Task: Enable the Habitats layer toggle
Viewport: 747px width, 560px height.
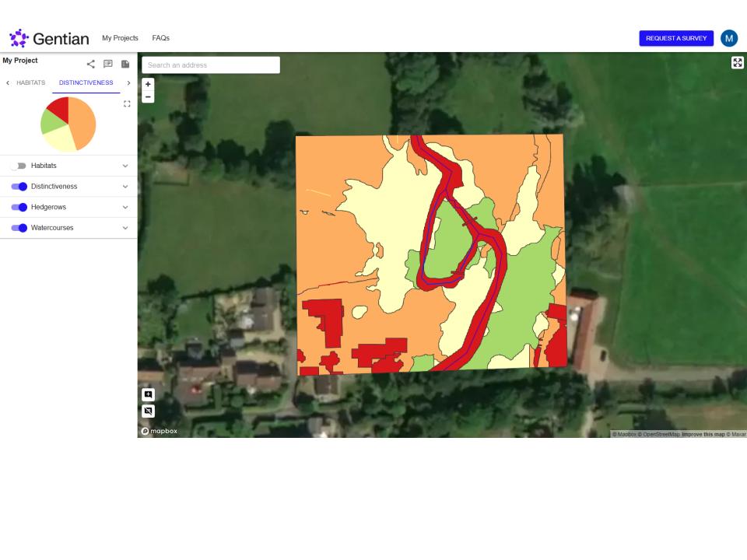Action: pos(19,166)
